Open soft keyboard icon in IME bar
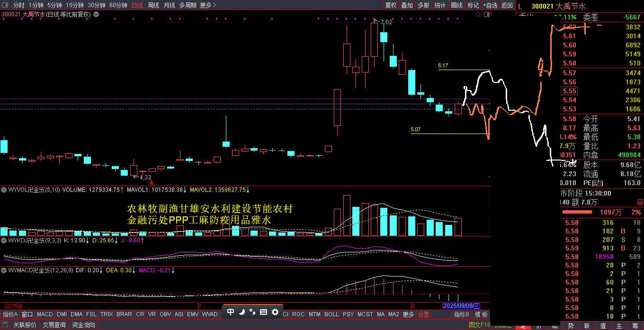Image resolution: width=644 pixels, height=330 pixels. [263, 312]
